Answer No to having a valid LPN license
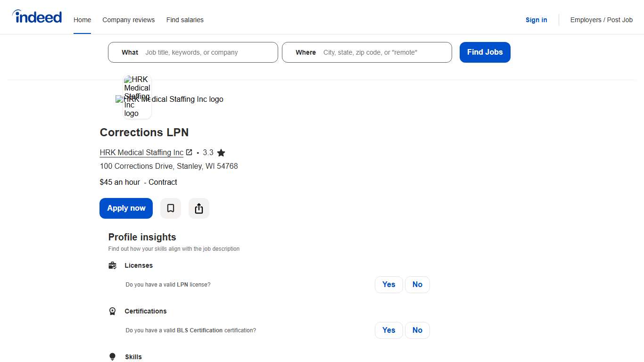Screen dimensions: 644x362 [417, 284]
